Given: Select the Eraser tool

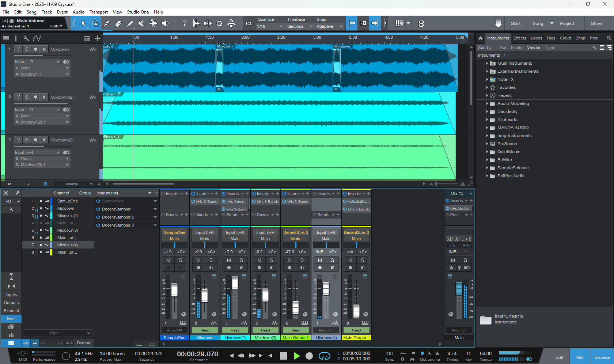Looking at the screenshot, I should pyautogui.click(x=118, y=23).
